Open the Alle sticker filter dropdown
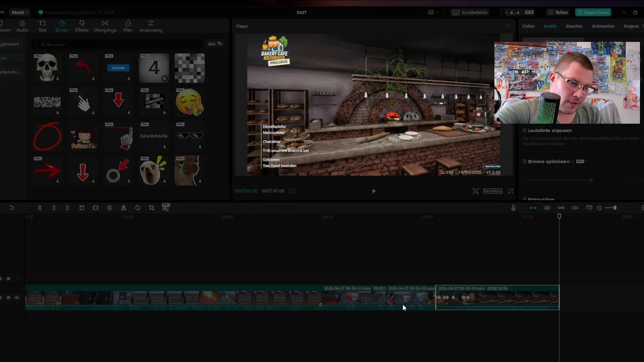644x362 pixels. click(215, 44)
